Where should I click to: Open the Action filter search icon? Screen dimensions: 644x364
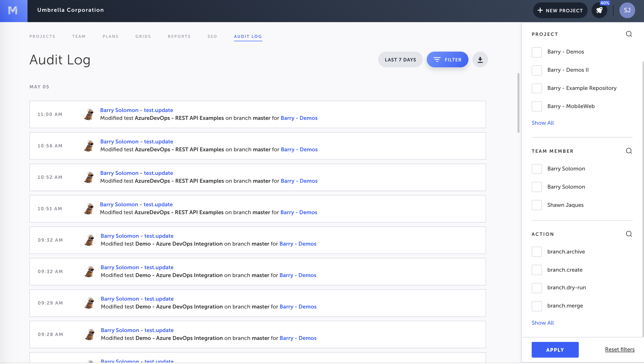tap(629, 234)
